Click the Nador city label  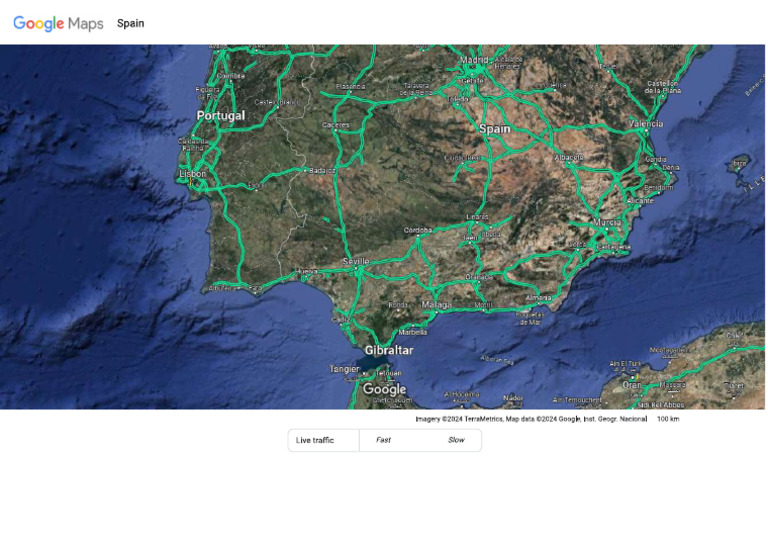point(513,398)
